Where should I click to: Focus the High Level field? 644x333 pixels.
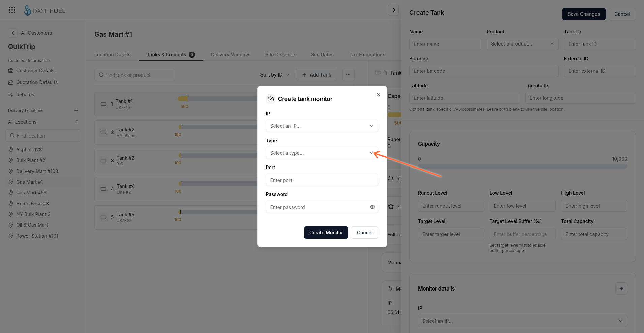point(594,206)
